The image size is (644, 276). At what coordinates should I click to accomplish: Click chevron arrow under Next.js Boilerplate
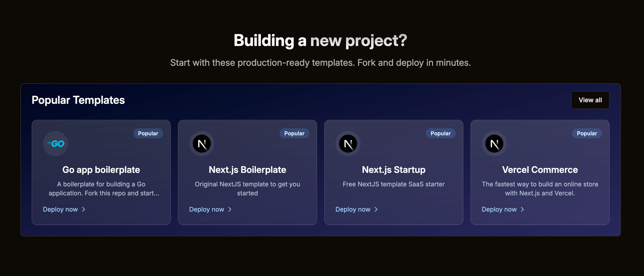[230, 210]
